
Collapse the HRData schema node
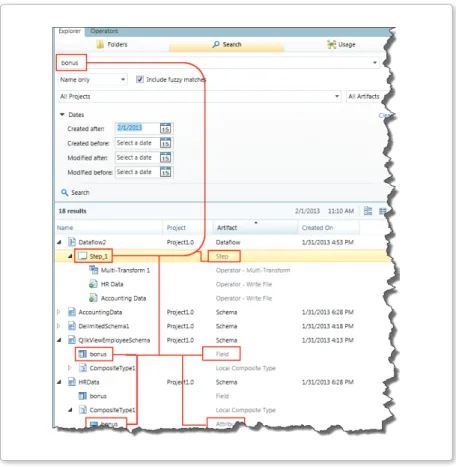pyautogui.click(x=59, y=382)
